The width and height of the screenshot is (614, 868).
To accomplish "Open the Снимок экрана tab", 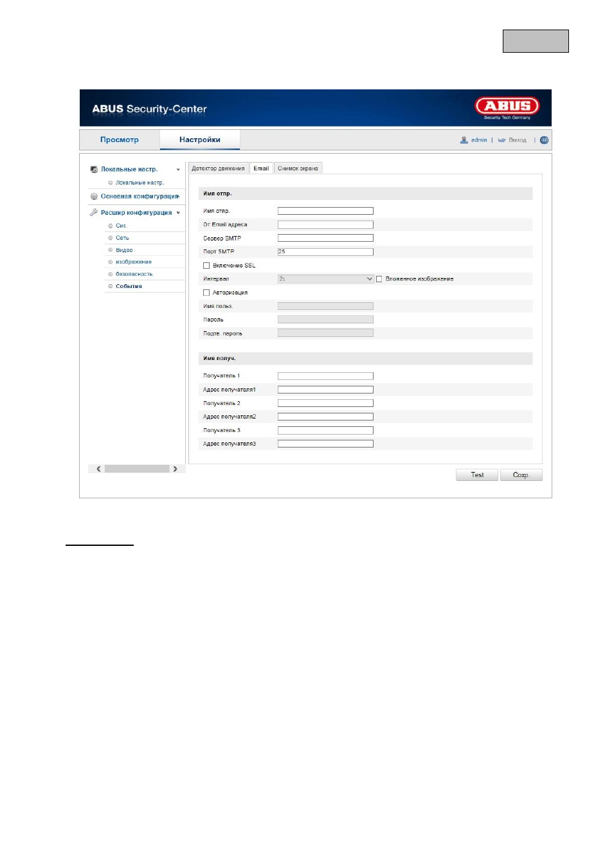I will [x=298, y=168].
